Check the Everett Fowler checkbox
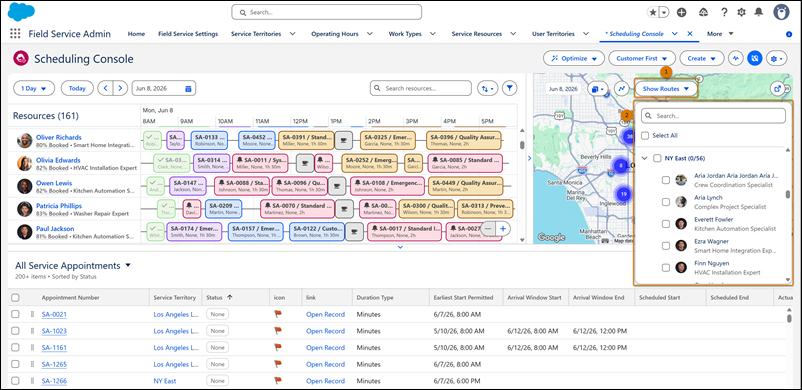 click(x=665, y=224)
